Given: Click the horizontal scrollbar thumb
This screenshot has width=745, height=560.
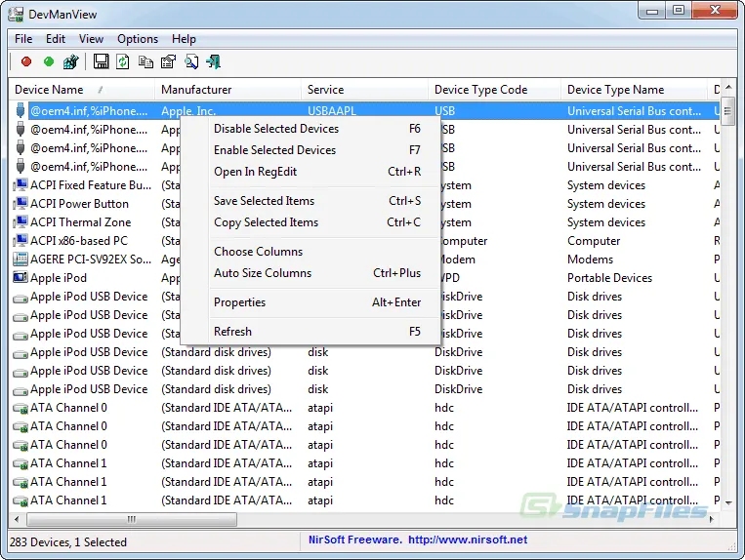Looking at the screenshot, I should click(x=132, y=519).
